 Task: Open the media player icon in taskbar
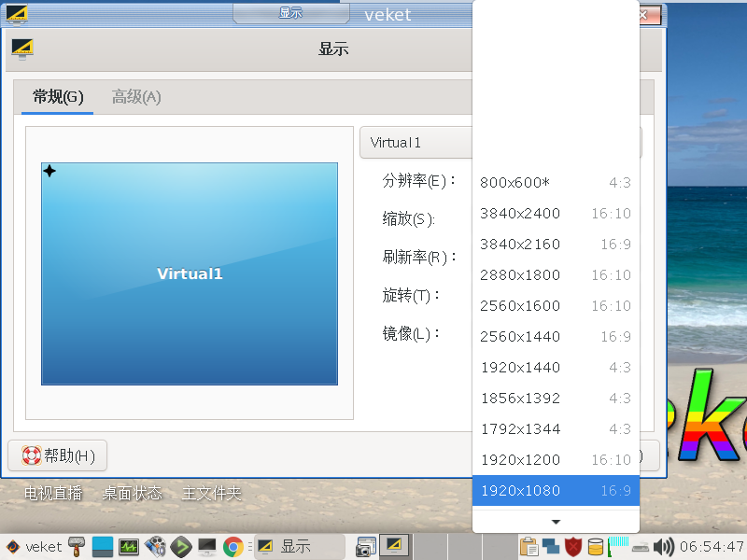[x=156, y=546]
